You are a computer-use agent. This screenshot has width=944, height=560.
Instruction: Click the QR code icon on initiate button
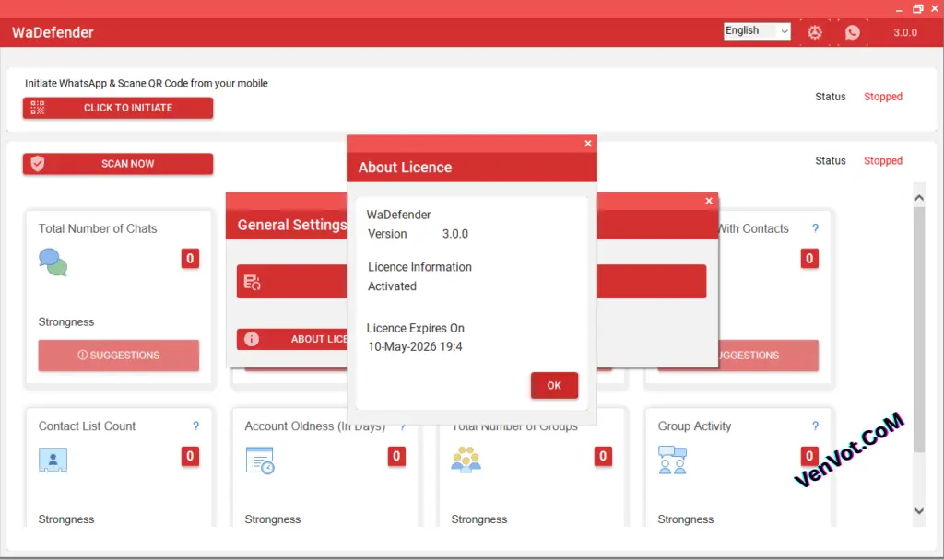coord(37,108)
